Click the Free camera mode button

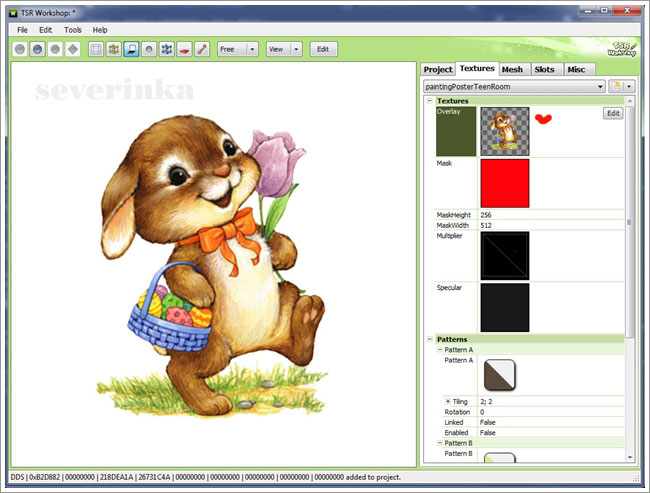tap(232, 49)
